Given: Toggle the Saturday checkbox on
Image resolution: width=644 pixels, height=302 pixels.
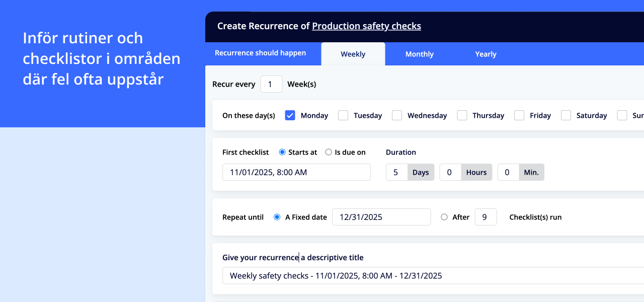Looking at the screenshot, I should click(566, 115).
